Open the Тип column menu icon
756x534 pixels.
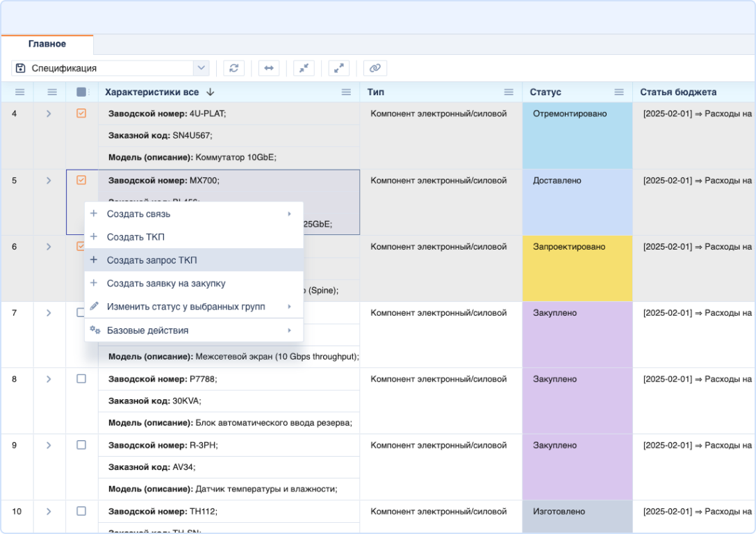coord(509,92)
